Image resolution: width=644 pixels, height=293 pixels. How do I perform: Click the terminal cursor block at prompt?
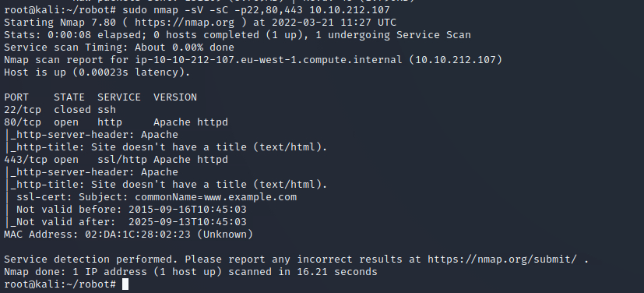pos(125,284)
